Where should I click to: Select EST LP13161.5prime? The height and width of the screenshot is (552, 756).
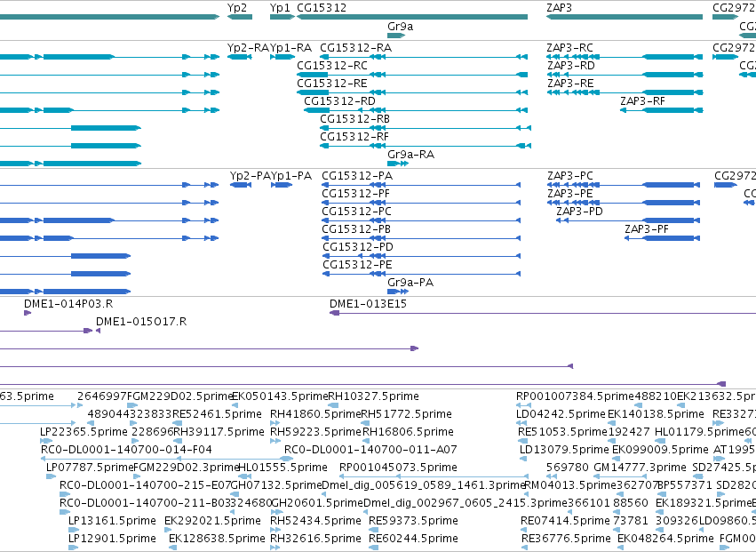(73, 530)
